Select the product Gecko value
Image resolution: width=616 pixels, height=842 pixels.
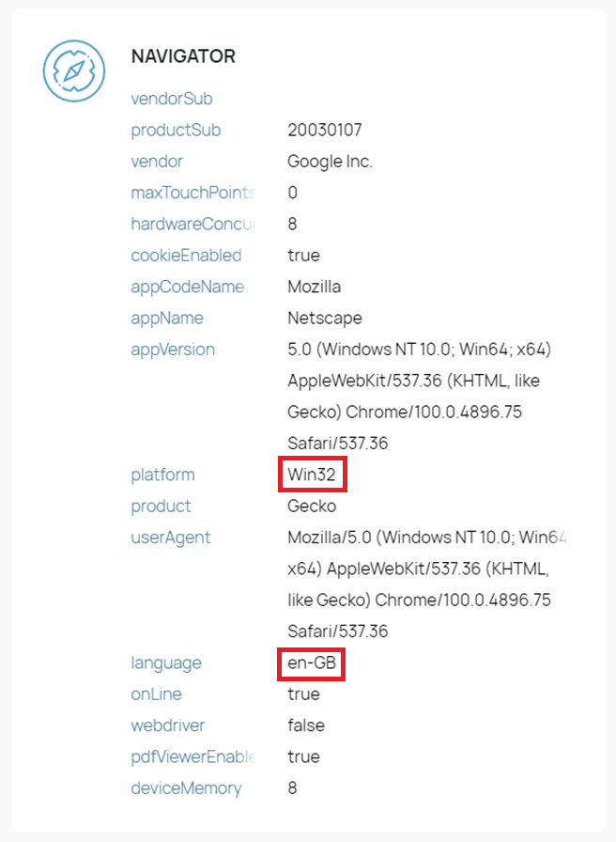(x=312, y=506)
